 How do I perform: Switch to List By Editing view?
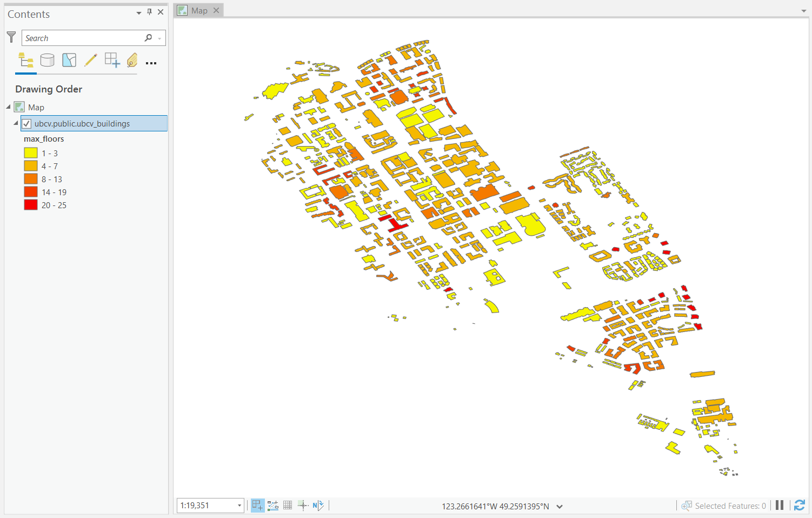click(90, 60)
